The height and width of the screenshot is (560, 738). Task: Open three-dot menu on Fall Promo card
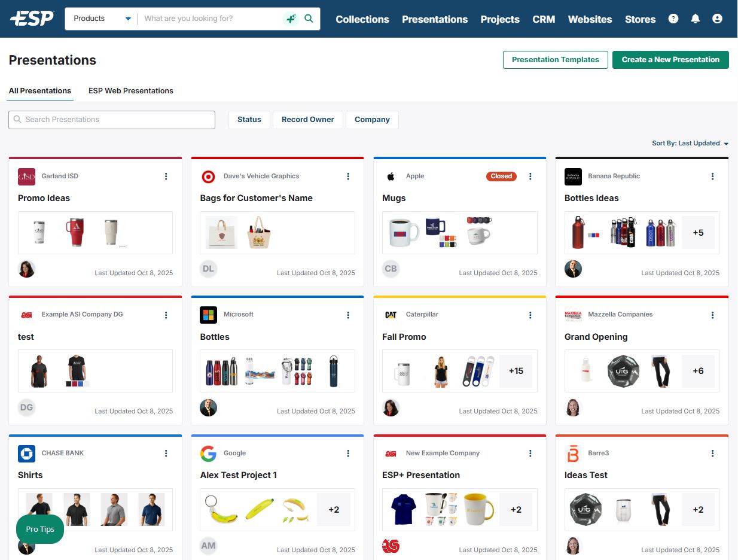coord(530,315)
